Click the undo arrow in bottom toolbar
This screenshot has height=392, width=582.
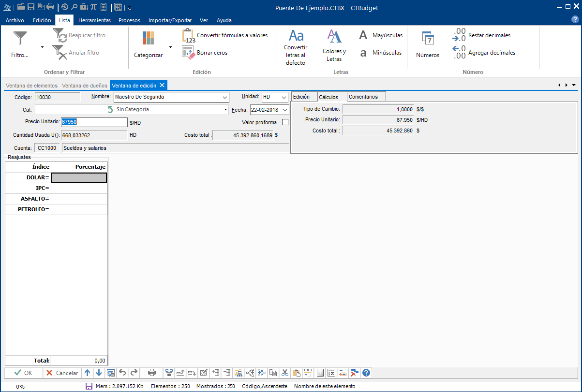tap(122, 373)
